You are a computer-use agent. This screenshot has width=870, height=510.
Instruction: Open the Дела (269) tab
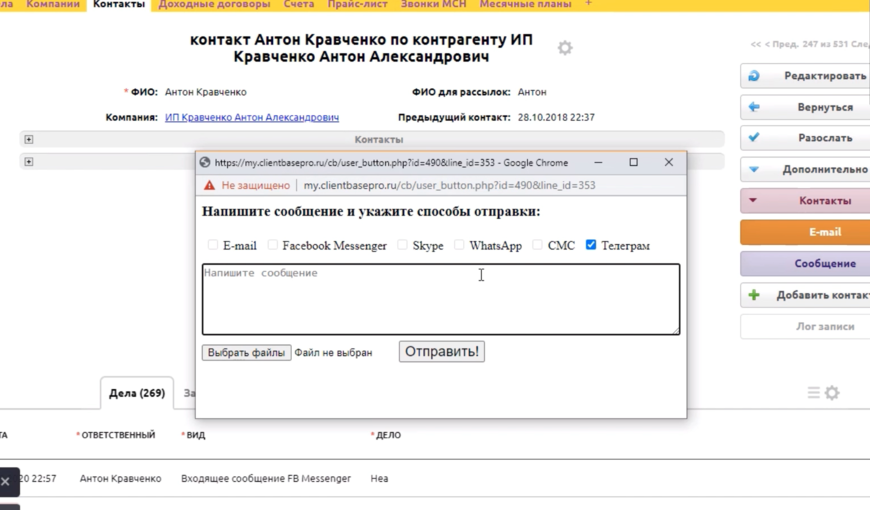[137, 393]
